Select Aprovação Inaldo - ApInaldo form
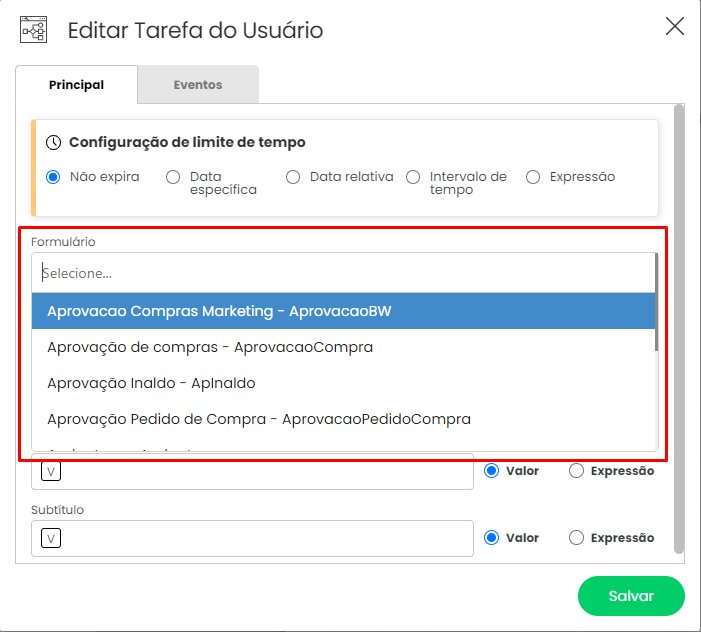This screenshot has height=632, width=701. pyautogui.click(x=343, y=383)
